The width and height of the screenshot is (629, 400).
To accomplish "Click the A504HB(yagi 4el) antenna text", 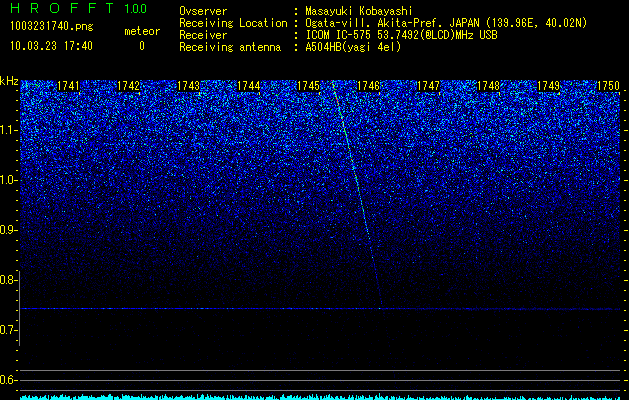I will [x=353, y=47].
